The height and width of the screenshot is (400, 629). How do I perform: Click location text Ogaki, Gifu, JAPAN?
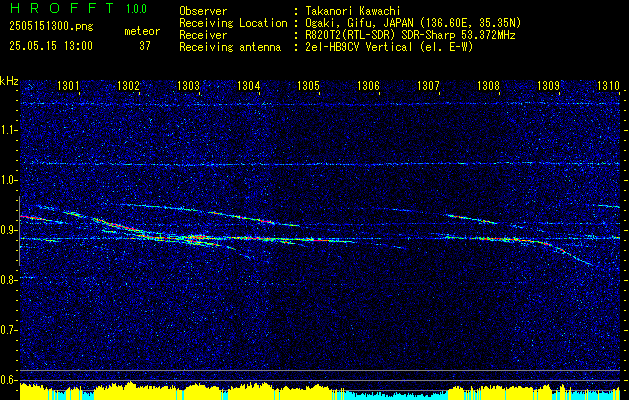361,23
